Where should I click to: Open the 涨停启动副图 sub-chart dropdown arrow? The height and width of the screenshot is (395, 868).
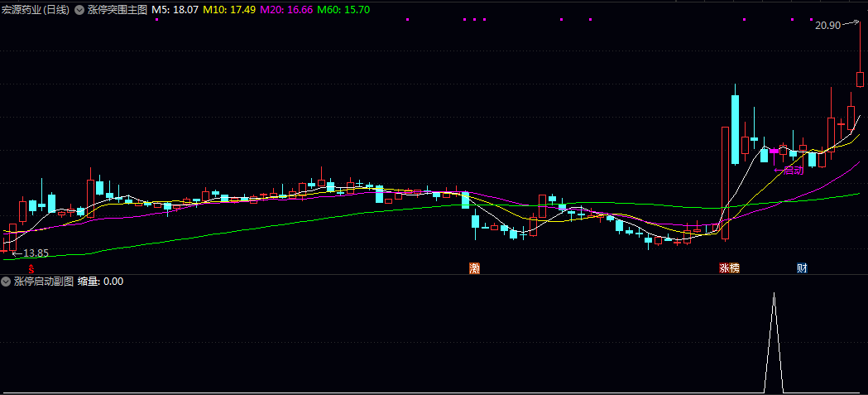[x=6, y=282]
